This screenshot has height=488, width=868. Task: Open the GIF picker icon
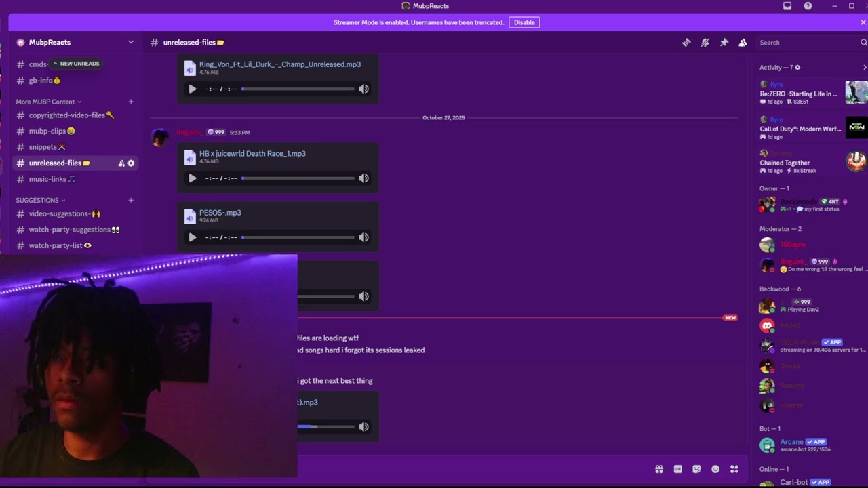pyautogui.click(x=677, y=469)
